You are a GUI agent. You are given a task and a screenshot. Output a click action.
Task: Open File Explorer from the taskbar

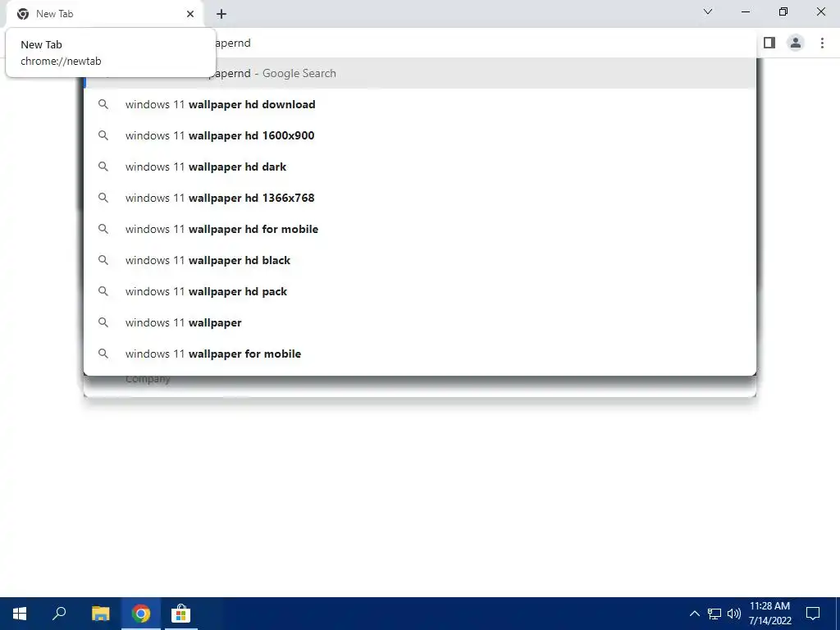100,614
